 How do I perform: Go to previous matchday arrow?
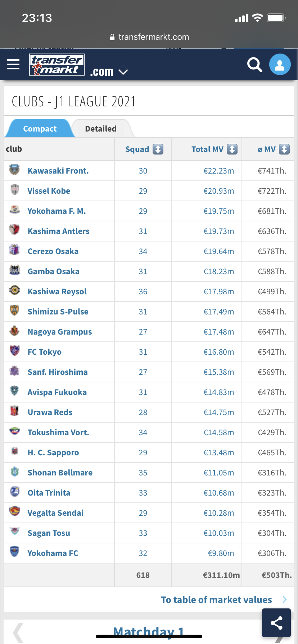18,632
